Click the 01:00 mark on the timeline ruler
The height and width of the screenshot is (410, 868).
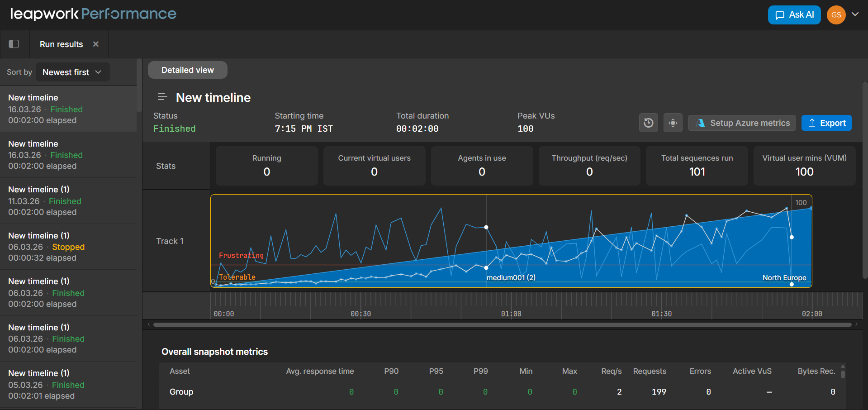click(x=511, y=313)
